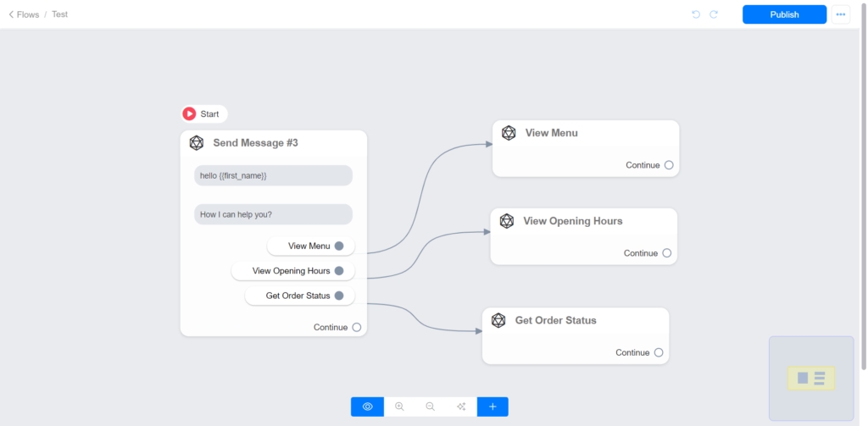This screenshot has height=426, width=868.
Task: Click the Send Message #3 node icon
Action: click(197, 143)
